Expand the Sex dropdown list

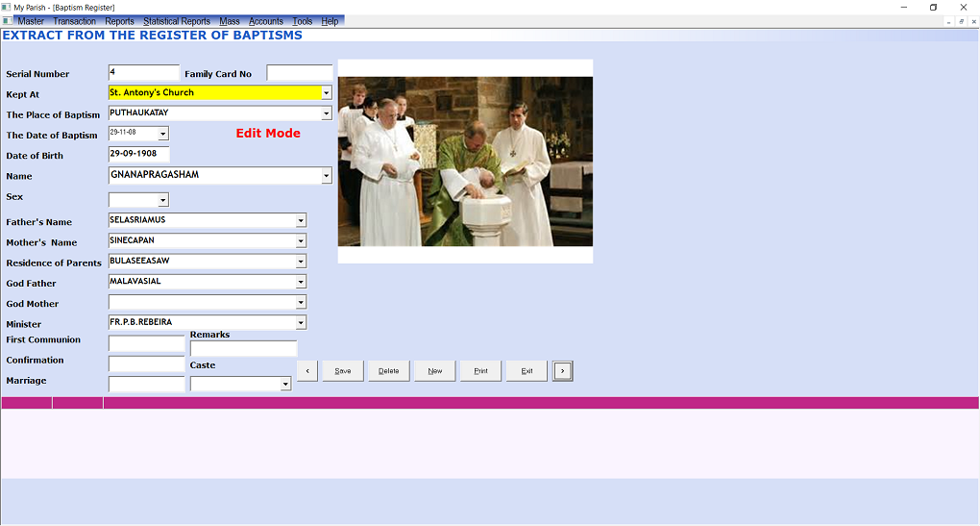point(162,200)
